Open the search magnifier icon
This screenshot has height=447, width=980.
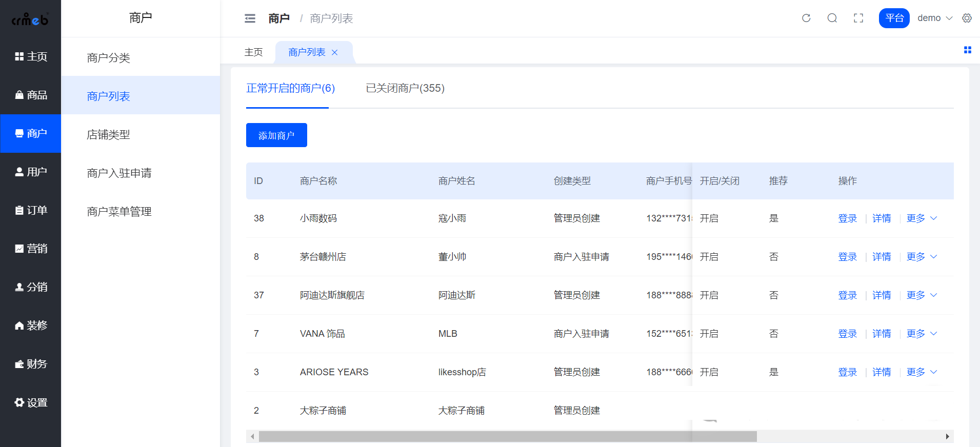click(x=832, y=18)
